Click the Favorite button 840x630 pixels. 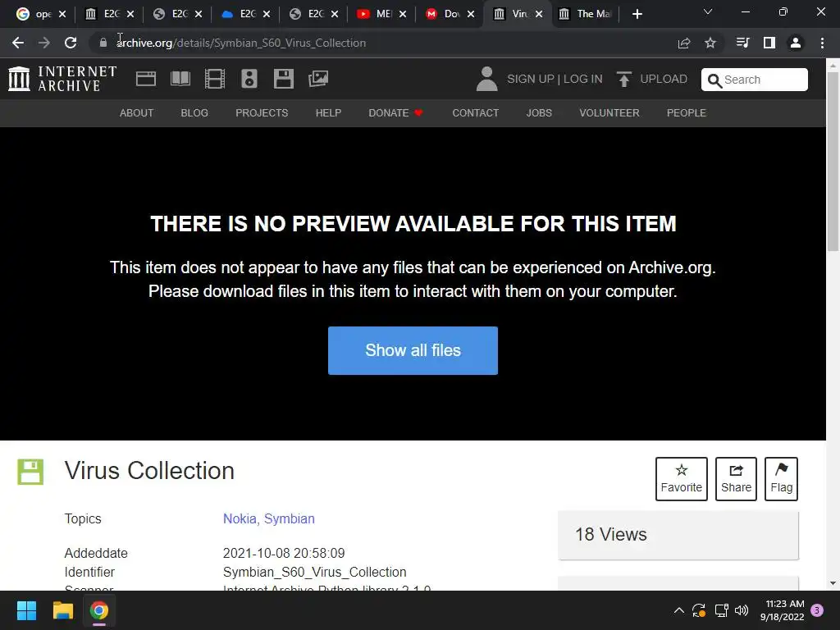682,479
